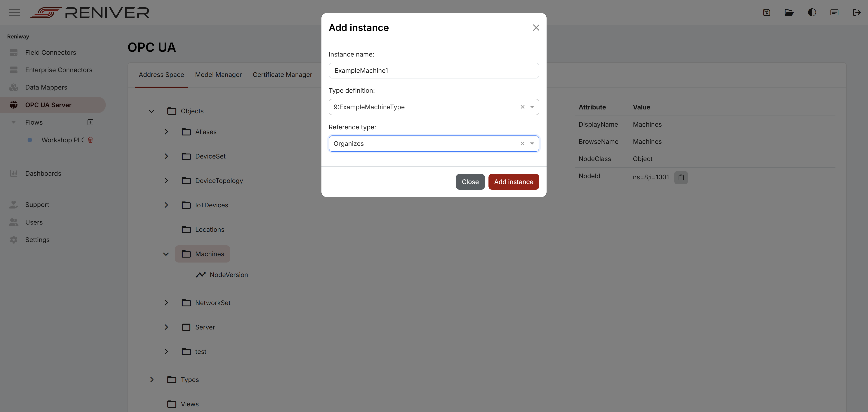868x412 pixels.
Task: Open the OPC UA Server globe icon
Action: pos(14,104)
